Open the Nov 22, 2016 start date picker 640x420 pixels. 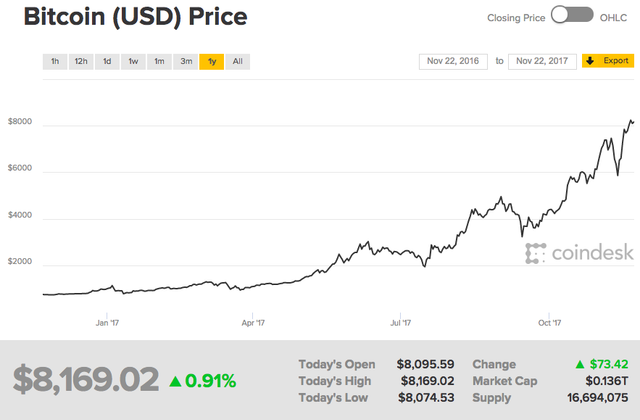pyautogui.click(x=453, y=62)
